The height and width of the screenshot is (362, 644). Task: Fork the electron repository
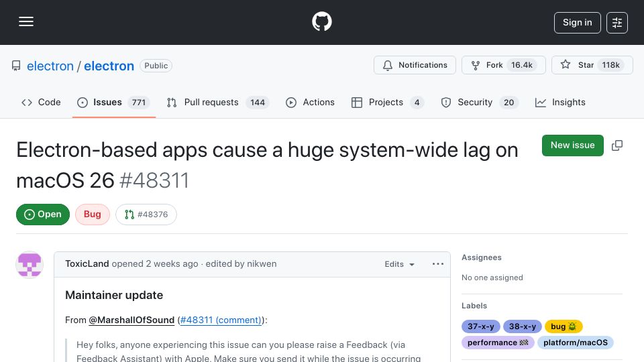pos(504,65)
